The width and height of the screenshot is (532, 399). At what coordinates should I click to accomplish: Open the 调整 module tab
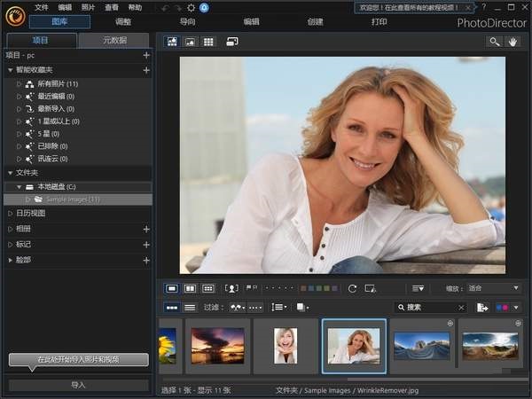(x=123, y=22)
